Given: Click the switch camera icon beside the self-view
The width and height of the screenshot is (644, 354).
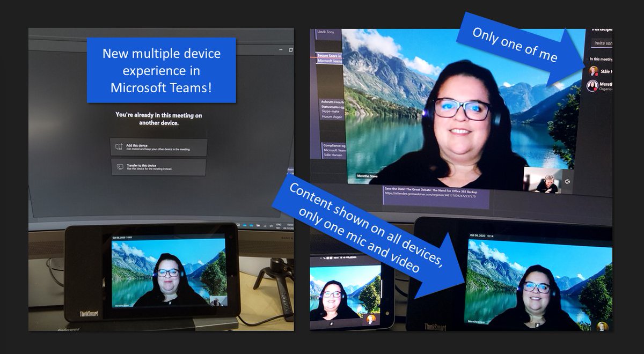Looking at the screenshot, I should point(568,181).
